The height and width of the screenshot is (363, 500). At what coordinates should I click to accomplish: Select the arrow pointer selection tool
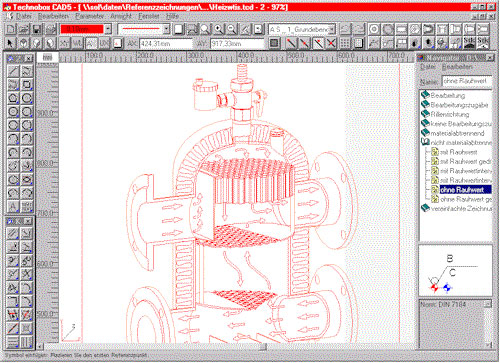[x=10, y=43]
